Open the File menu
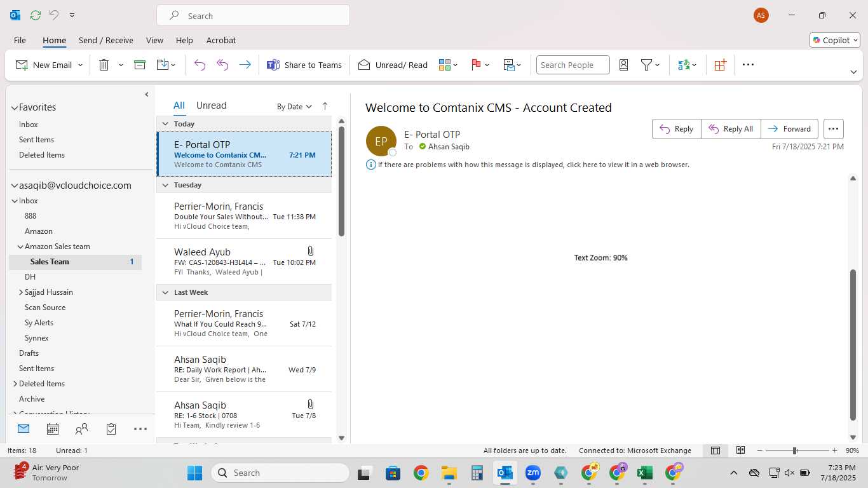The width and height of the screenshot is (868, 488). [20, 40]
